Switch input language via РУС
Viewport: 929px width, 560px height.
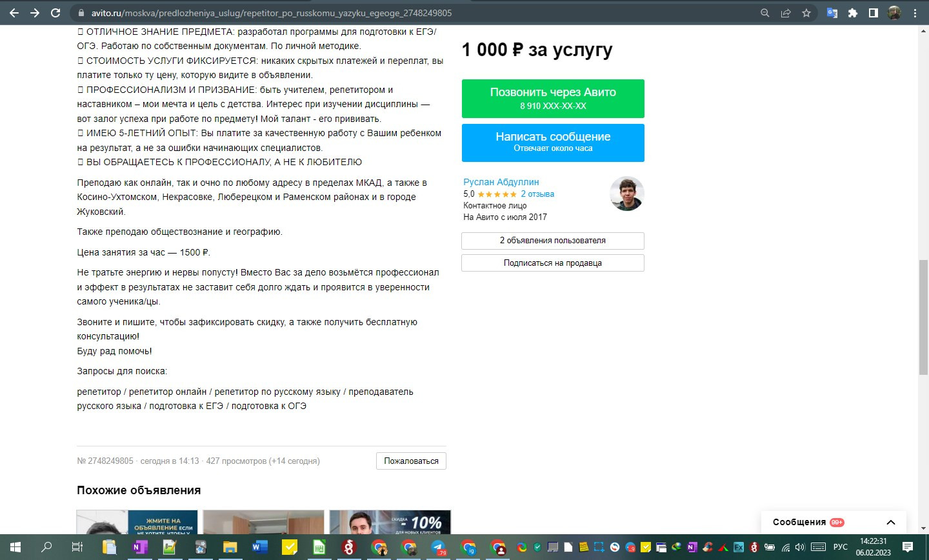tap(841, 547)
